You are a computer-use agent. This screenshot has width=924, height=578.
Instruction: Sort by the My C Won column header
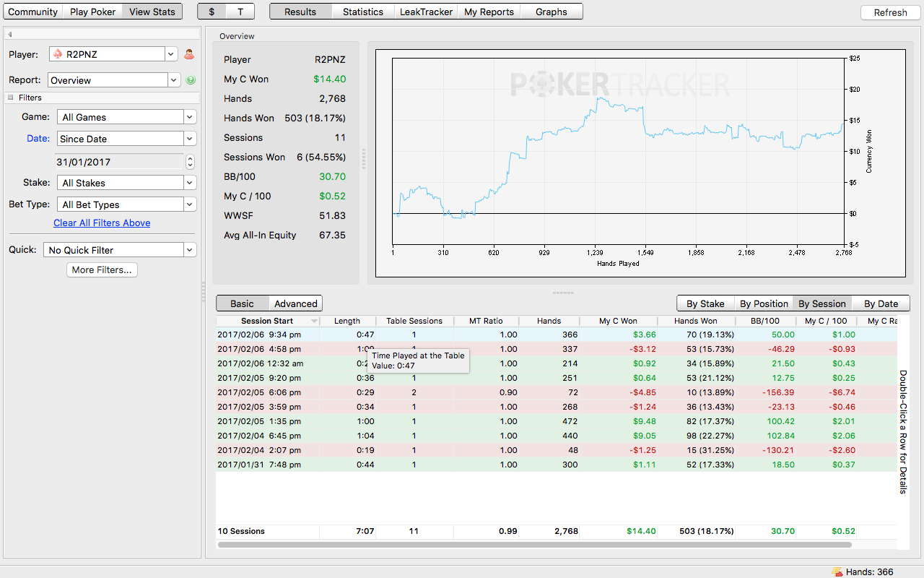(x=619, y=321)
